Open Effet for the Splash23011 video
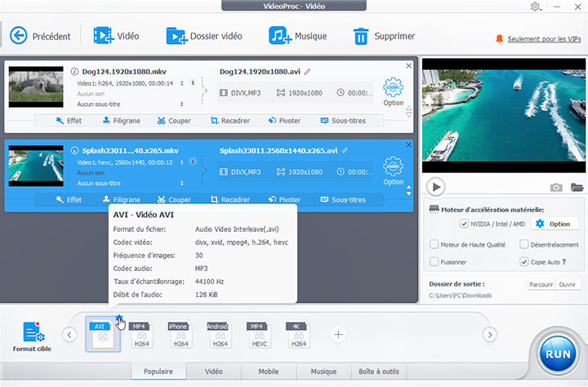This screenshot has width=588, height=387. tap(69, 200)
